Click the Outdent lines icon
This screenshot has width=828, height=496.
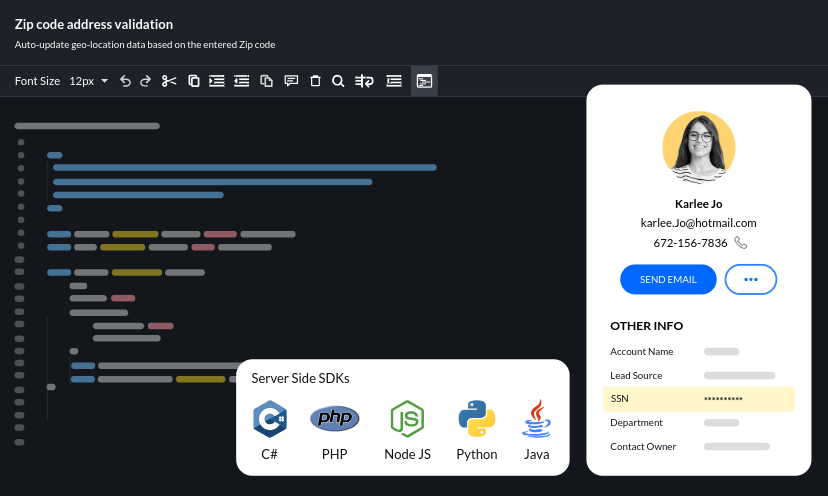pos(241,81)
